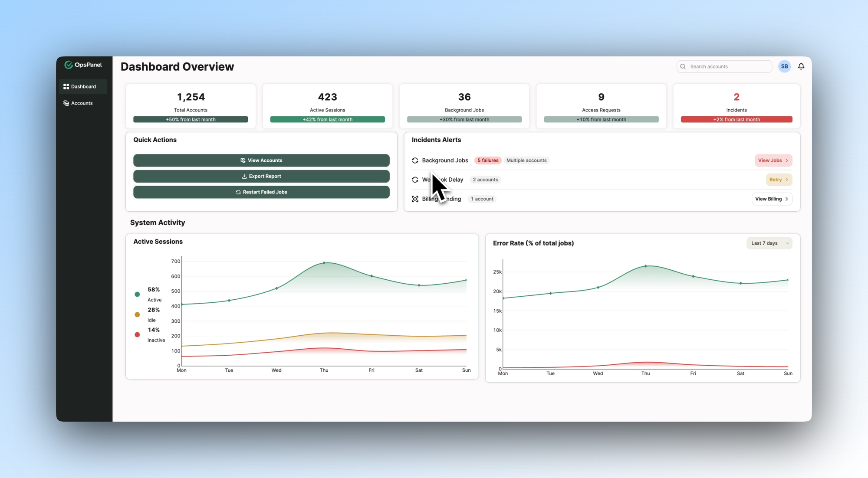
Task: Click the View Accounts button
Action: tap(261, 160)
